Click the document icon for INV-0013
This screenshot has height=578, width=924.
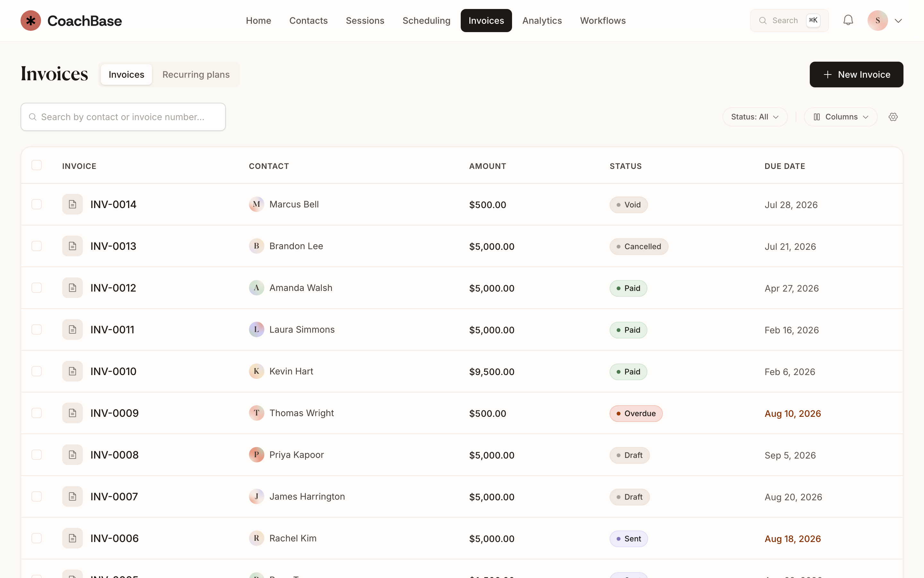tap(73, 246)
